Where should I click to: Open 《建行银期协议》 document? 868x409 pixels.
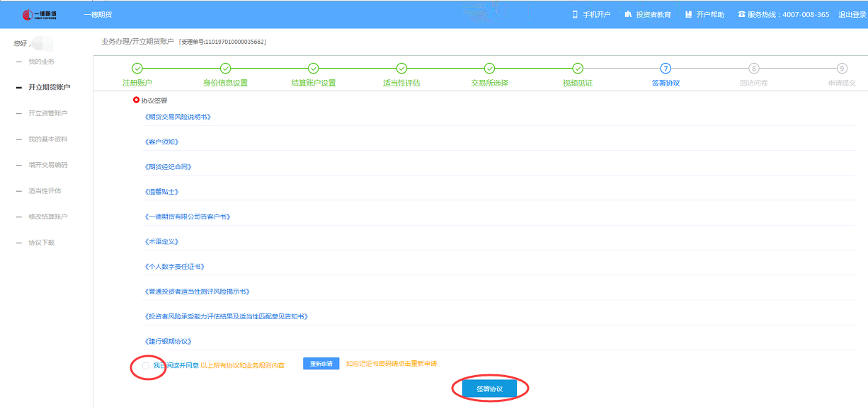click(168, 341)
